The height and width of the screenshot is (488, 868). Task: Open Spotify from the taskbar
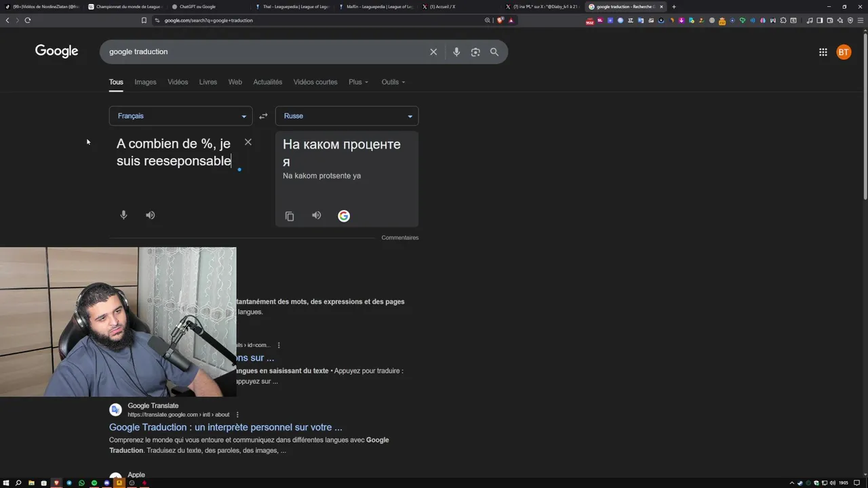coord(94,483)
